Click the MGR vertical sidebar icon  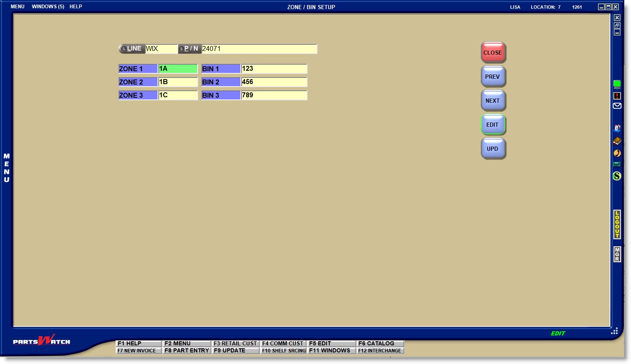[x=617, y=254]
